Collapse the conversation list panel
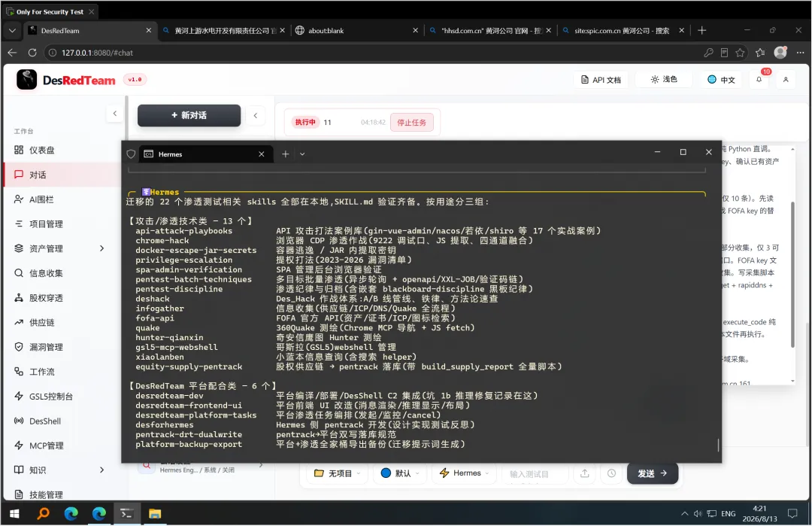812x526 pixels. (256, 115)
